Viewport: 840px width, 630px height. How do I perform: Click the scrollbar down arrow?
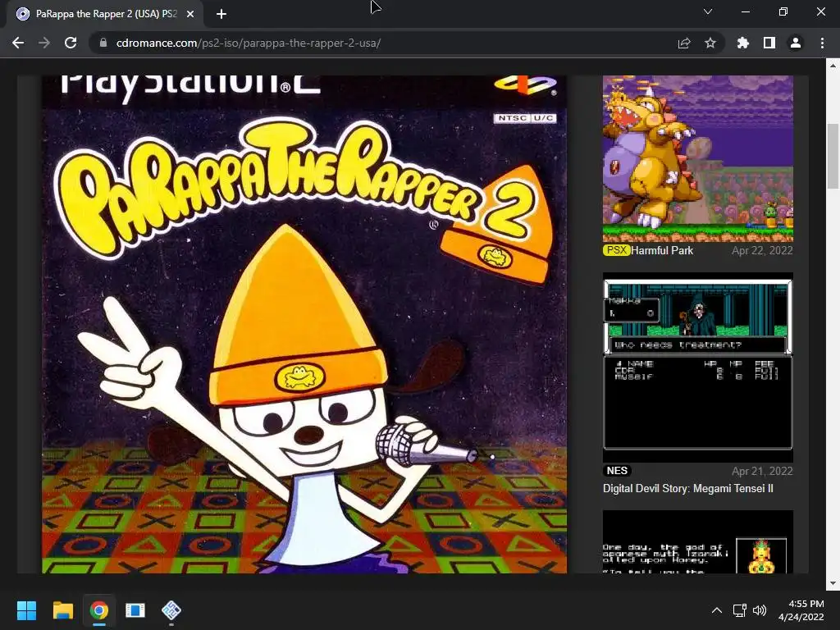pyautogui.click(x=833, y=583)
